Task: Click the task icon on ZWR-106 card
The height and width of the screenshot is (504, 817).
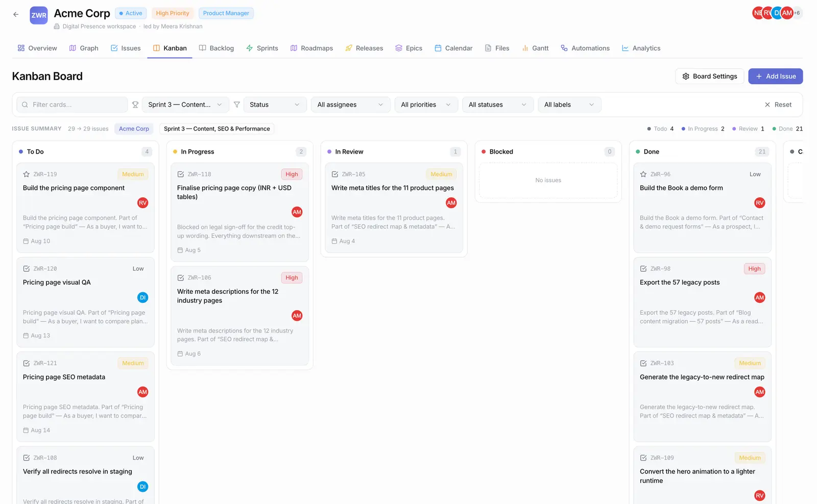Action: coord(181,278)
